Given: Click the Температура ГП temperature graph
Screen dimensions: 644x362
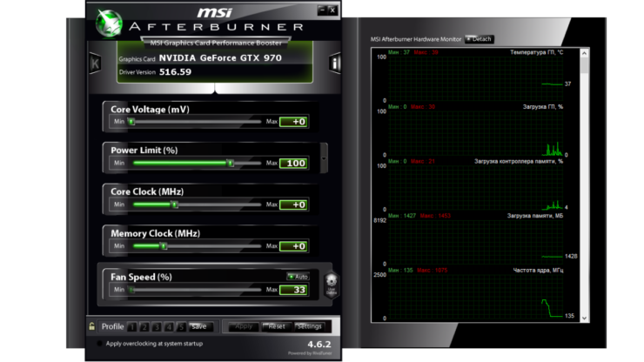Looking at the screenshot, I should [475, 78].
